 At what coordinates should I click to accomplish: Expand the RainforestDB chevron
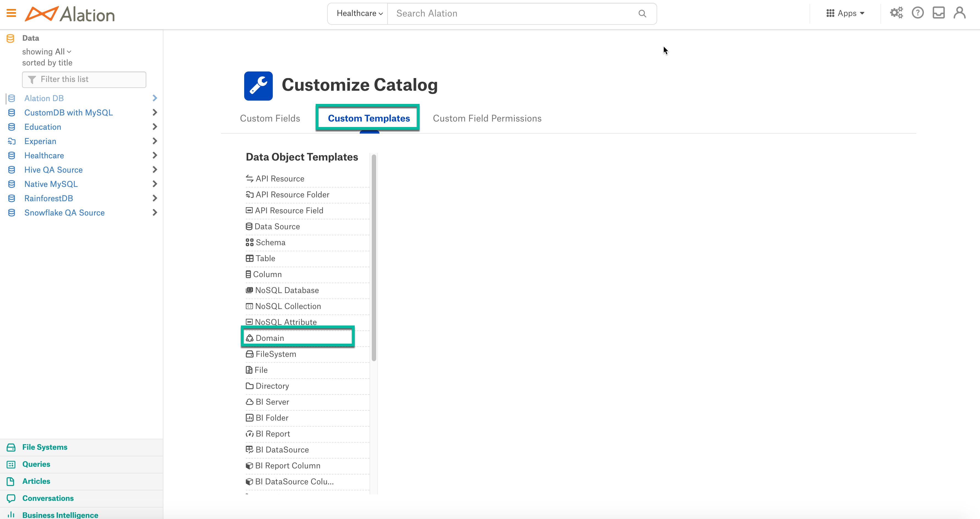[155, 198]
